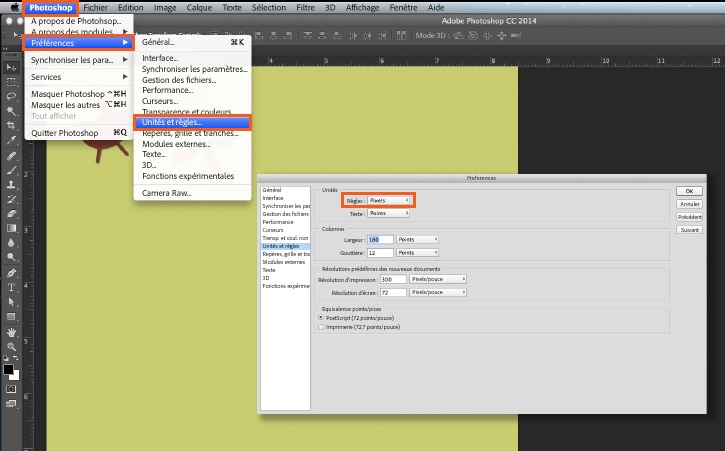Click the Largeur columns input field
Viewport: 725px width, 451px height.
380,240
